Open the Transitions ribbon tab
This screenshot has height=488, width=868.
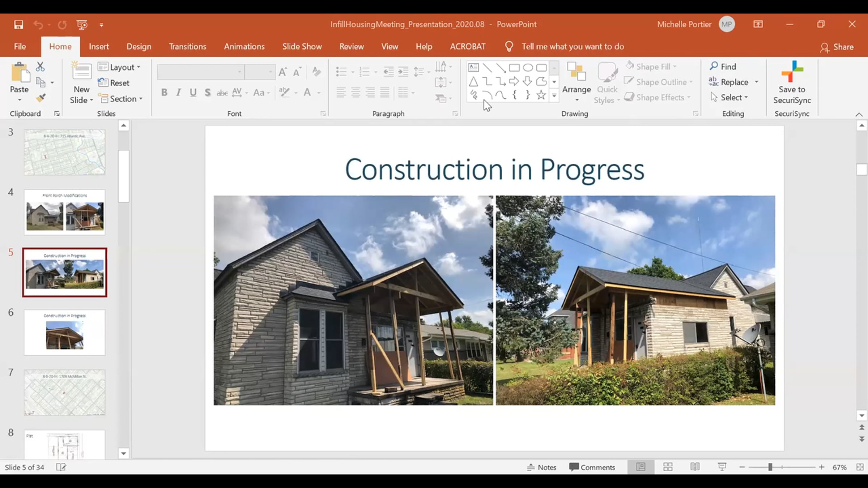pyautogui.click(x=187, y=47)
